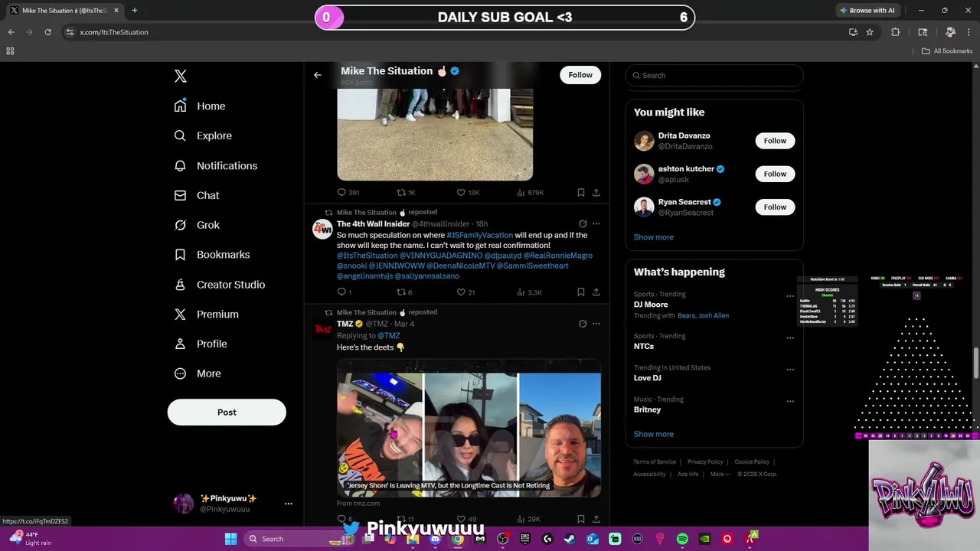Open Grok action on 4th Wall Insider post
The image size is (980, 551).
[x=583, y=224]
